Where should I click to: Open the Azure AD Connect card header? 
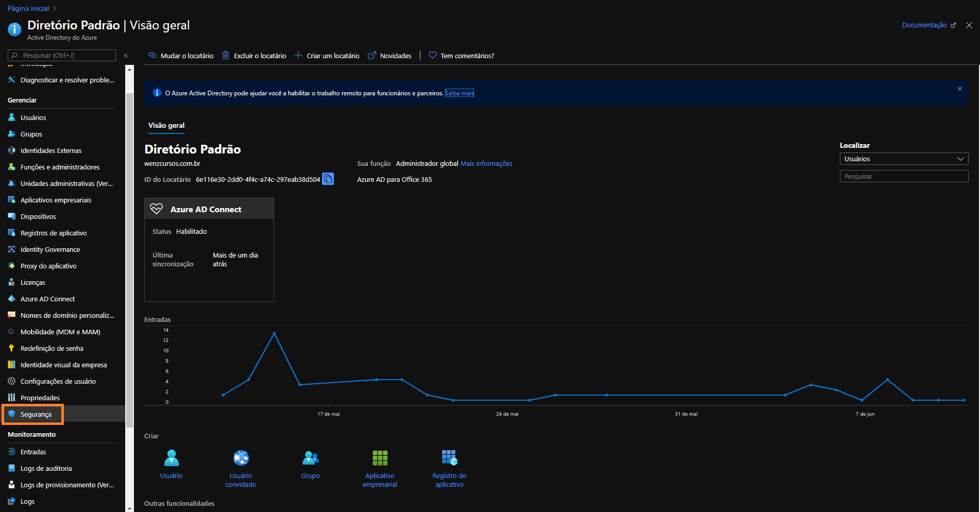click(x=209, y=209)
